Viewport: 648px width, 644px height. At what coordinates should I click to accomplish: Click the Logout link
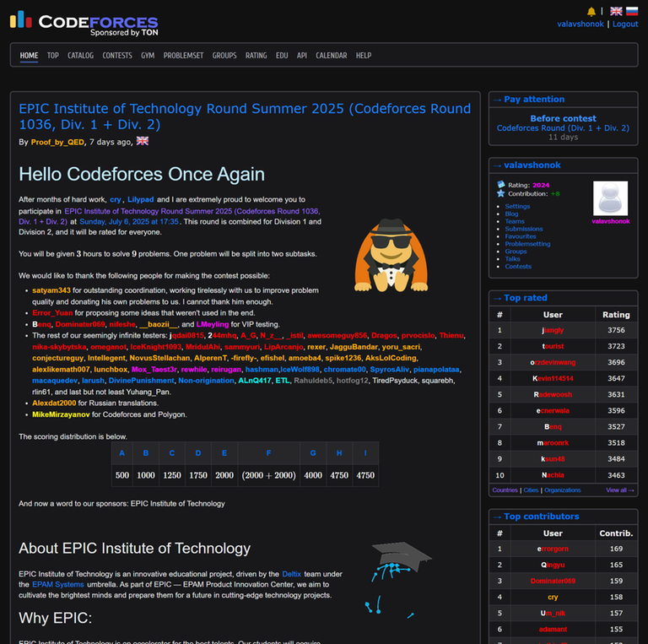tap(625, 24)
